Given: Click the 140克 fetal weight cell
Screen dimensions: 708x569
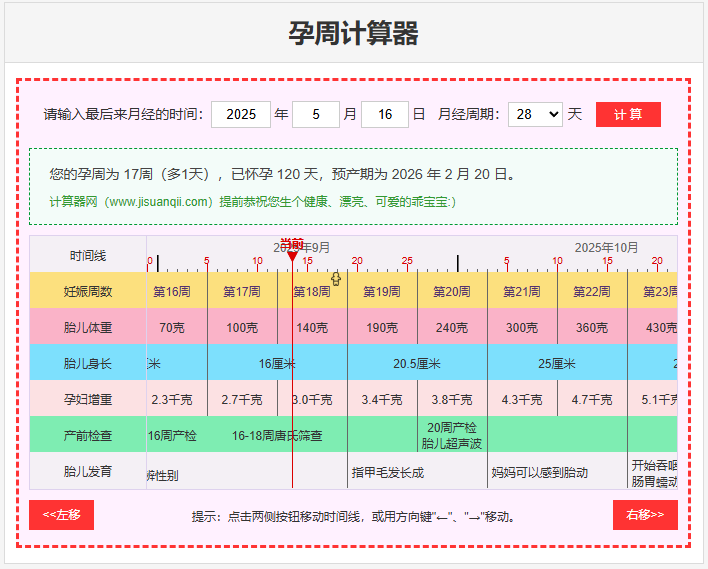Looking at the screenshot, I should [x=312, y=327].
